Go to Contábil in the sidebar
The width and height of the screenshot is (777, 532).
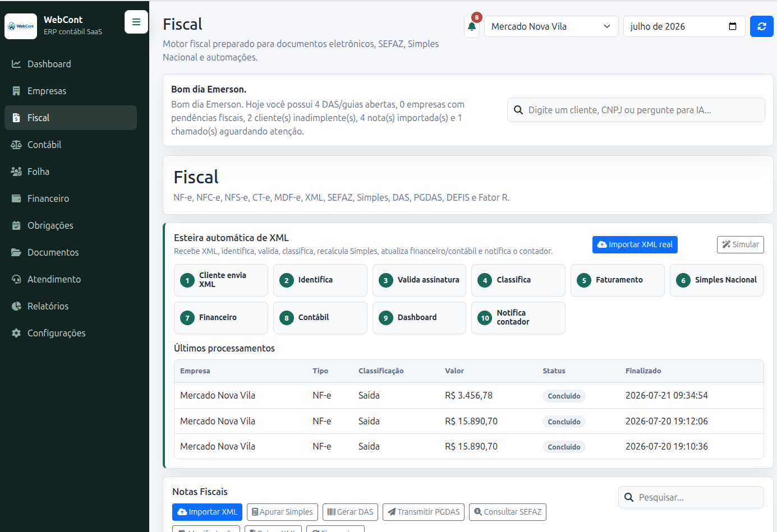tap(71, 145)
